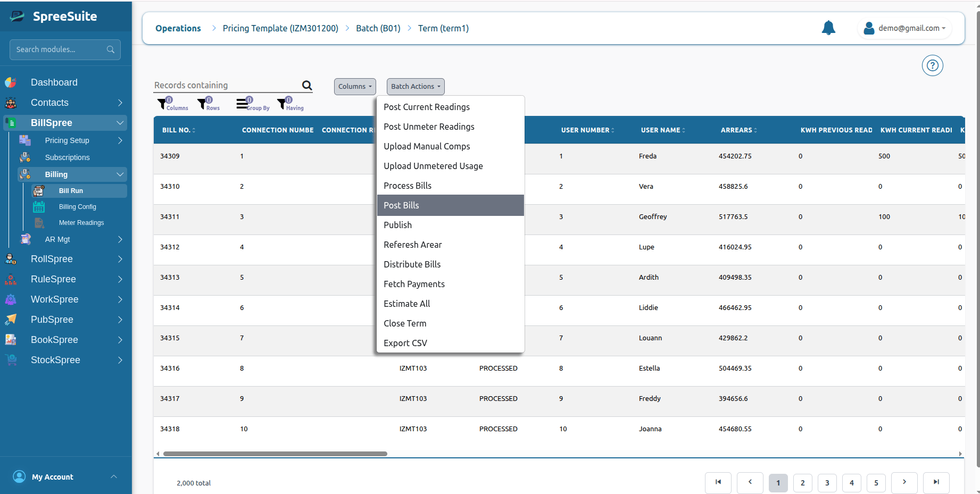This screenshot has height=494, width=980.
Task: Go to Operations breadcrumb
Action: (178, 28)
